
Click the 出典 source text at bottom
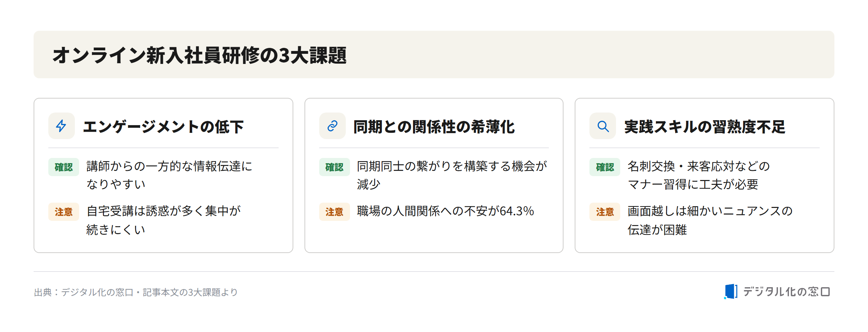click(x=136, y=292)
